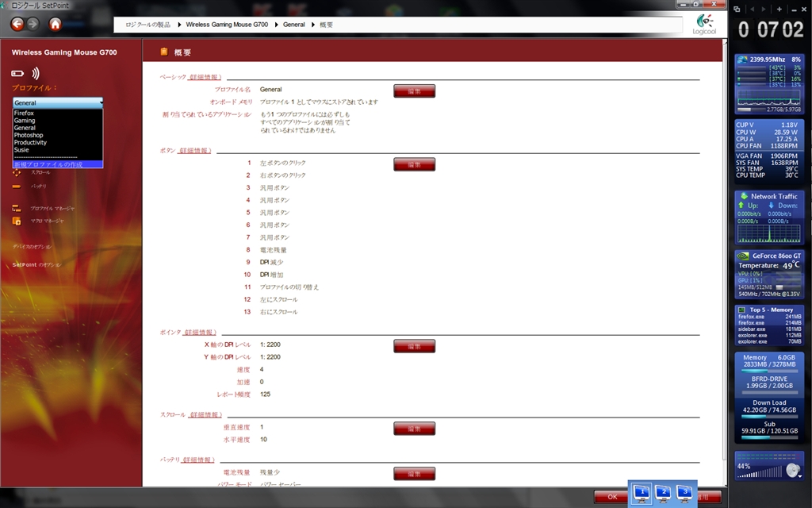Switch to virtual desktop 1 monitor icon
812x508 pixels.
pos(642,493)
